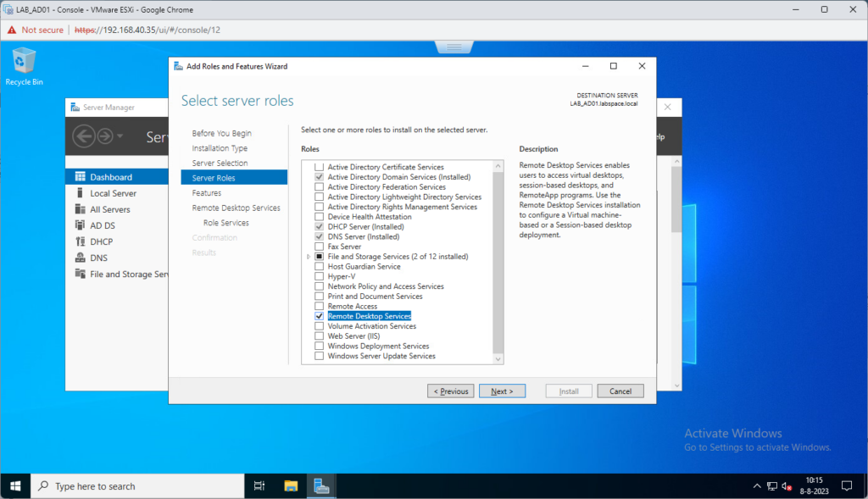Viewport: 868px width, 499px height.
Task: Check Volume Activation Services
Action: 319,326
